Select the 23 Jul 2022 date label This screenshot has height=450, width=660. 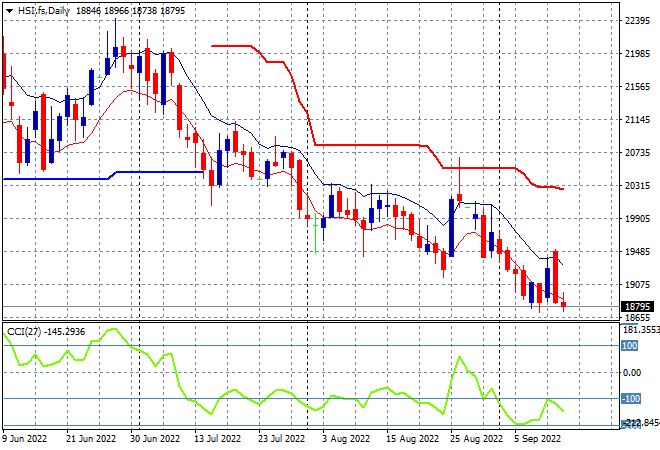coord(281,439)
